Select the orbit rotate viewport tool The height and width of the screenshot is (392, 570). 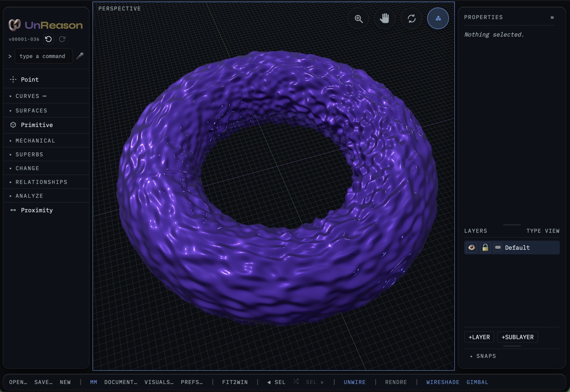(x=412, y=18)
